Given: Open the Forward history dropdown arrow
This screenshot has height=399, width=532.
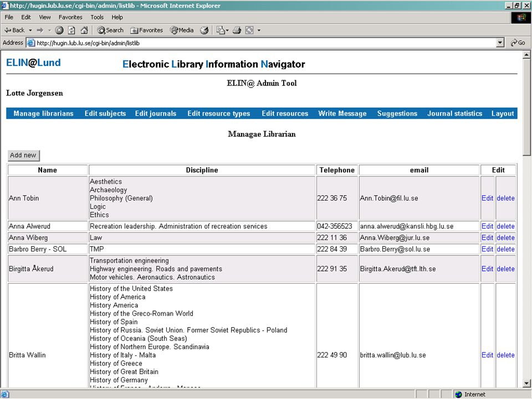Looking at the screenshot, I should coord(49,30).
